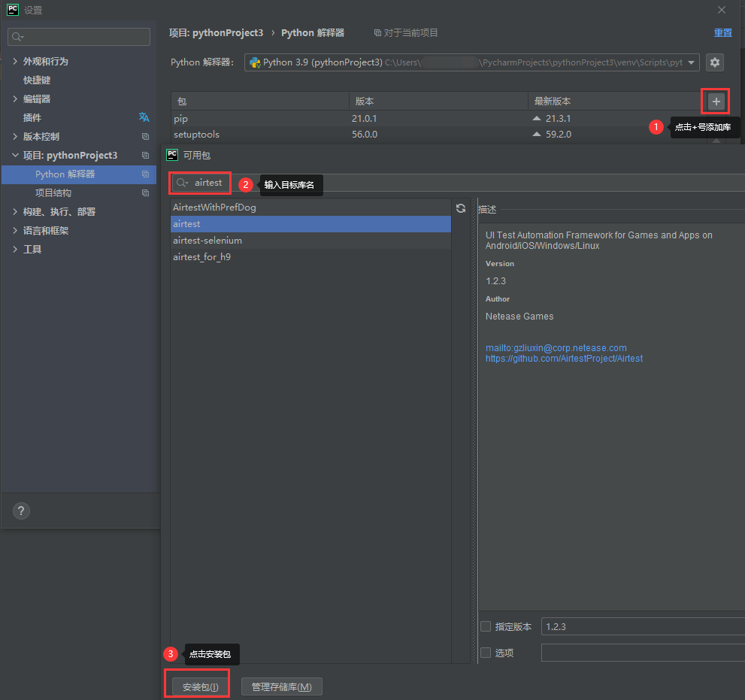Click the search icon in the package search field
Viewport: 745px width, 700px height.
pos(183,183)
